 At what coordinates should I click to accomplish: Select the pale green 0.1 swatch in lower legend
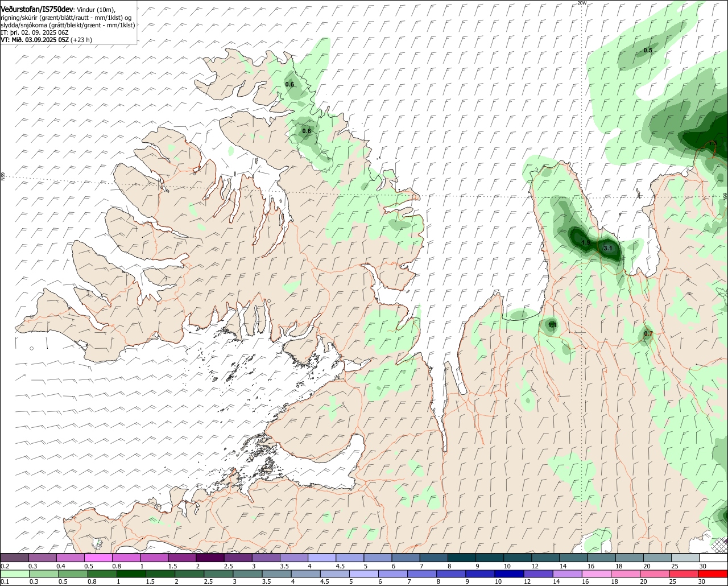tap(15, 573)
